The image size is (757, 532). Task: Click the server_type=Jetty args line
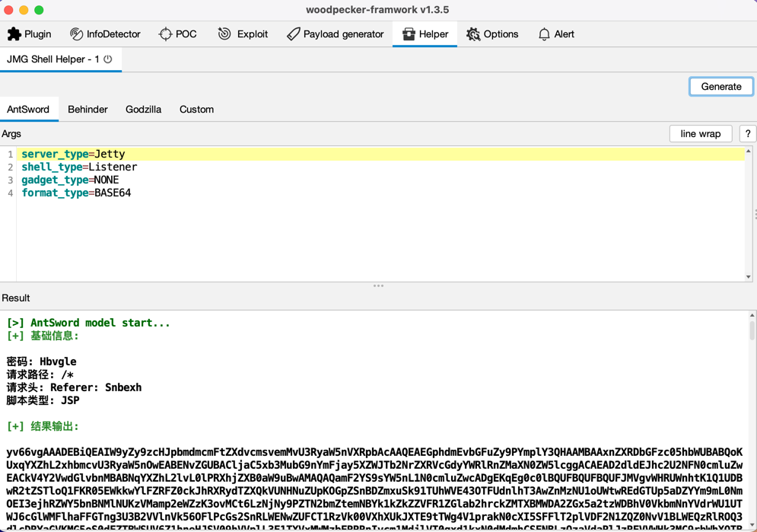coord(381,154)
